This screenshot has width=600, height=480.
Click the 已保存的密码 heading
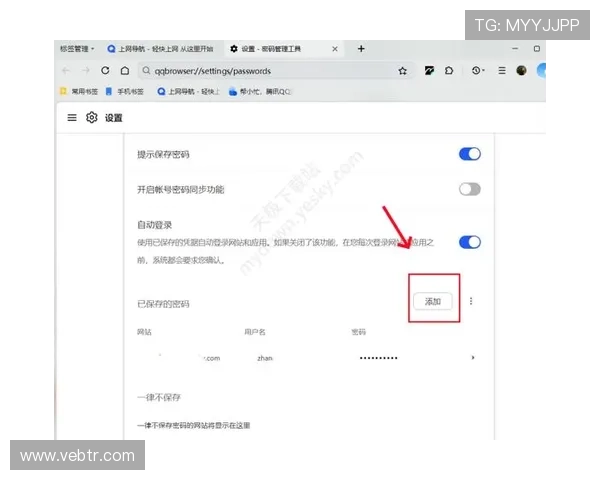[163, 304]
